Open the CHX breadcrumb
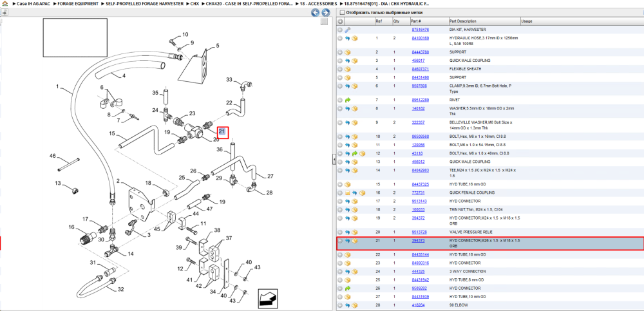This screenshot has height=311, width=644. (x=194, y=3)
